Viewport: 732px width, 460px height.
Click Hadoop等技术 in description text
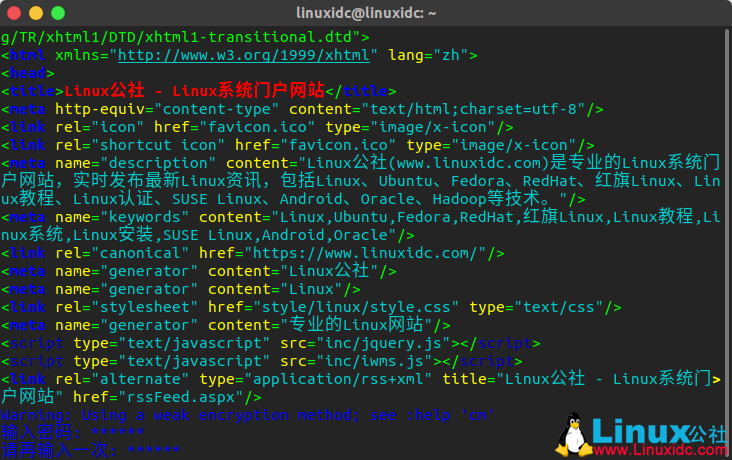(486, 198)
